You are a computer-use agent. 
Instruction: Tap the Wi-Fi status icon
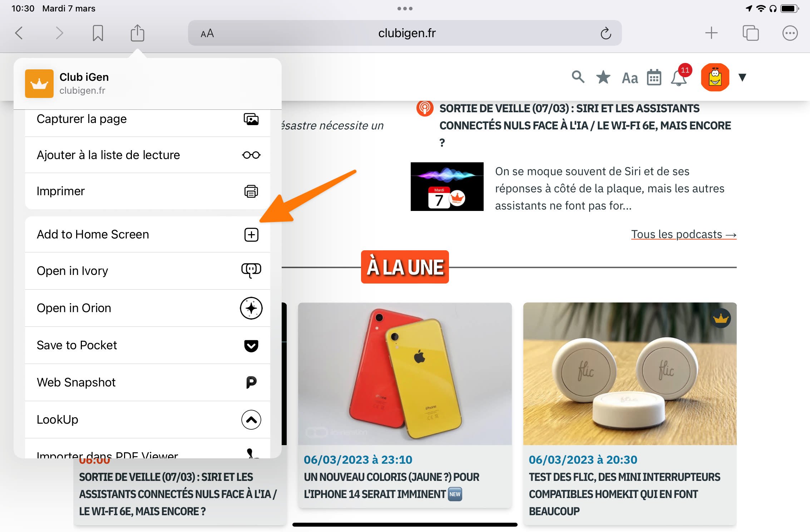click(x=761, y=9)
